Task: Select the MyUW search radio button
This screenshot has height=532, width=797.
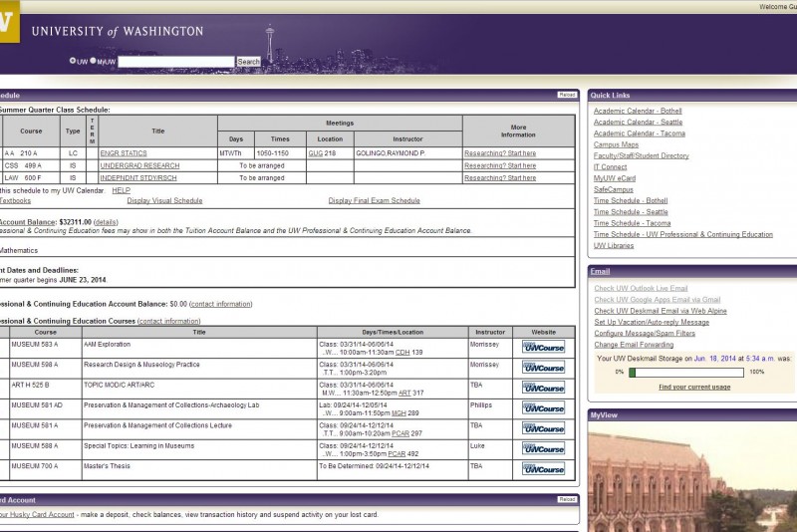Action: click(x=93, y=61)
